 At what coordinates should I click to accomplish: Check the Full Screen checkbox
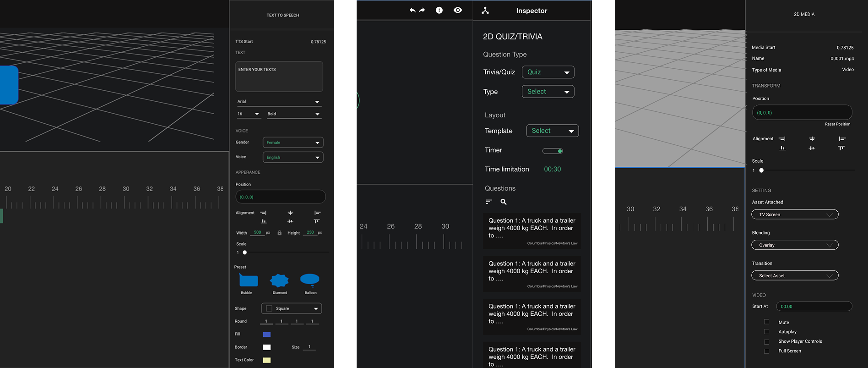tap(766, 351)
